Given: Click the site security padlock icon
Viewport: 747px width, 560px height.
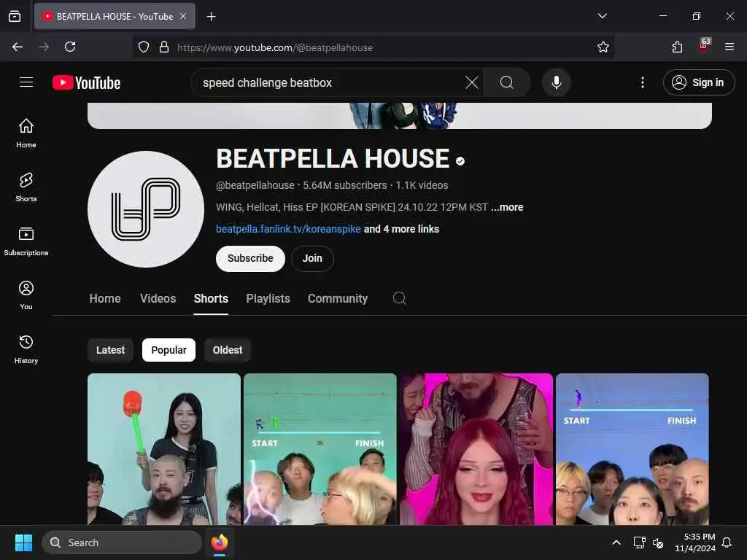Looking at the screenshot, I should pyautogui.click(x=164, y=47).
